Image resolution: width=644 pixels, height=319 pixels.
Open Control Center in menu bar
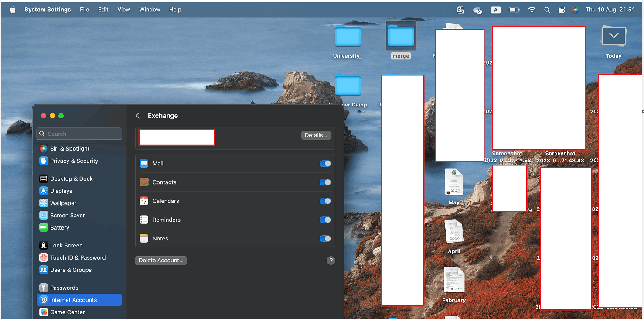tap(562, 10)
